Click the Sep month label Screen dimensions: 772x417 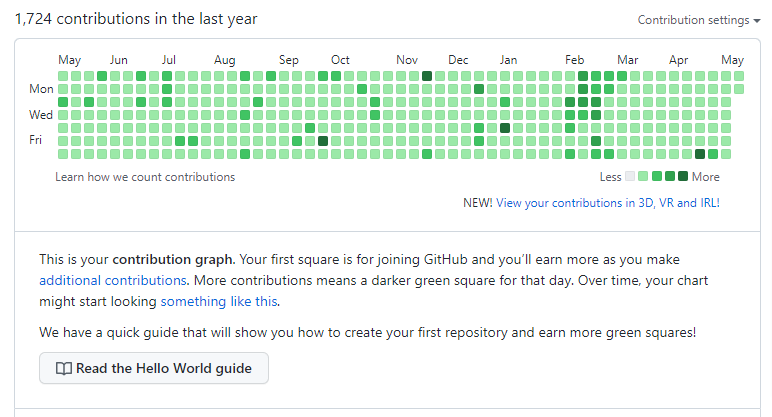pos(289,60)
